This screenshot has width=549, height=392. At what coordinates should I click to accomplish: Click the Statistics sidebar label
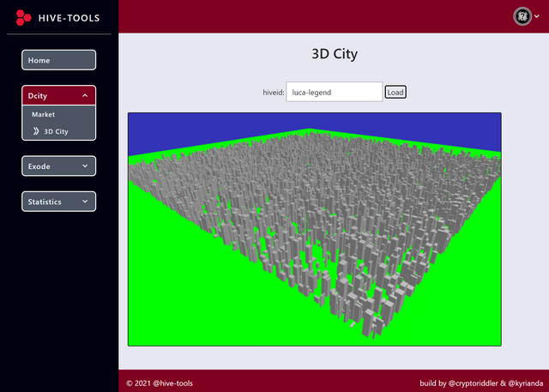[45, 202]
